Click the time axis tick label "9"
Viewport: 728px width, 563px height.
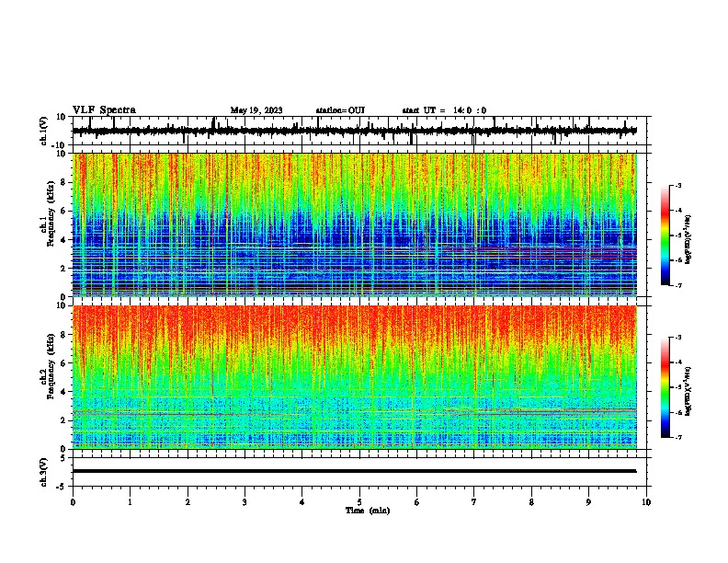coord(588,502)
